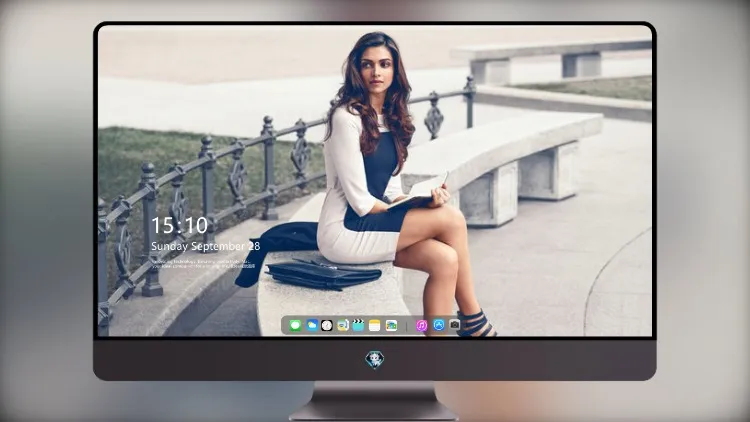The width and height of the screenshot is (750, 422).
Task: Open the Camera app in the dock
Action: pos(454,325)
